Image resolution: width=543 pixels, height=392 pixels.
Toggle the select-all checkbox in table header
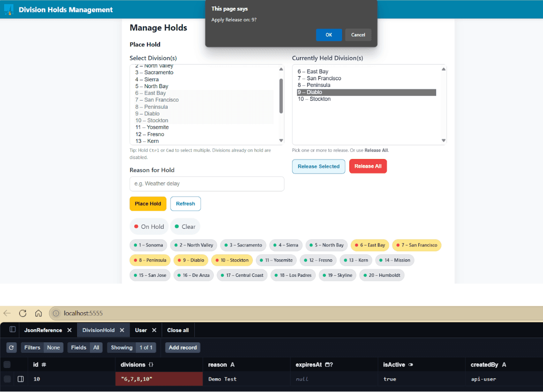coord(7,365)
